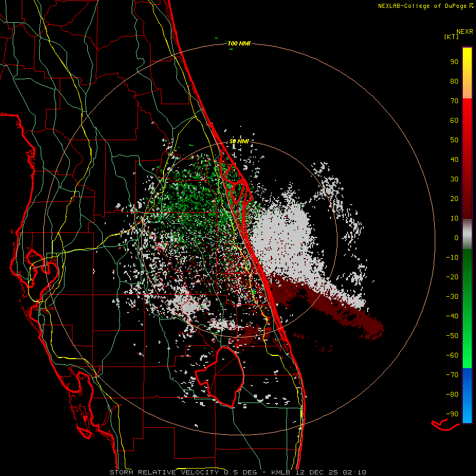Click the 100 NMI range ring label
The height and width of the screenshot is (476, 476).
click(239, 44)
